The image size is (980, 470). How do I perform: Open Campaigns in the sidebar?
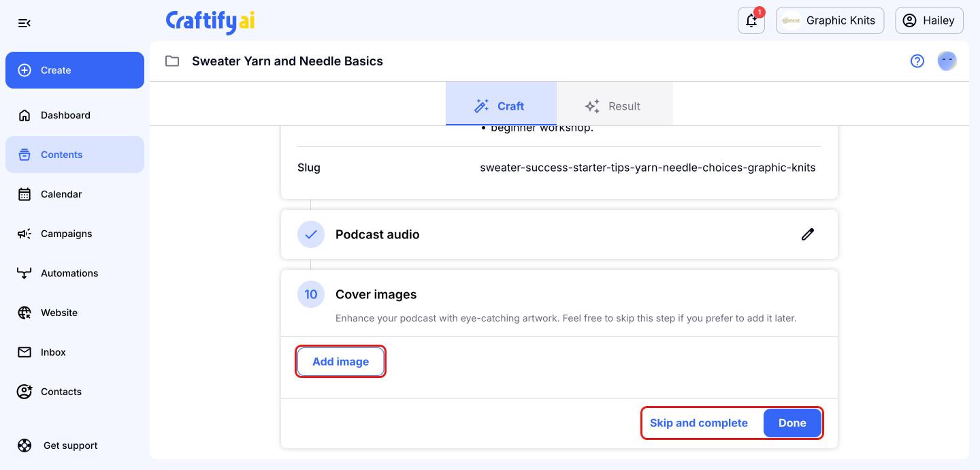pos(75,234)
